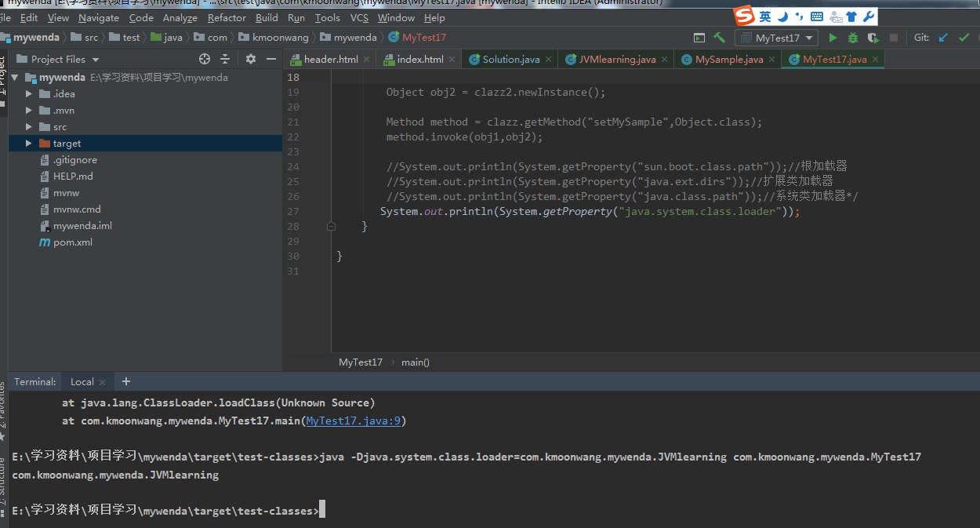Open the Navigate menu
The width and height of the screenshot is (980, 528).
(99, 17)
